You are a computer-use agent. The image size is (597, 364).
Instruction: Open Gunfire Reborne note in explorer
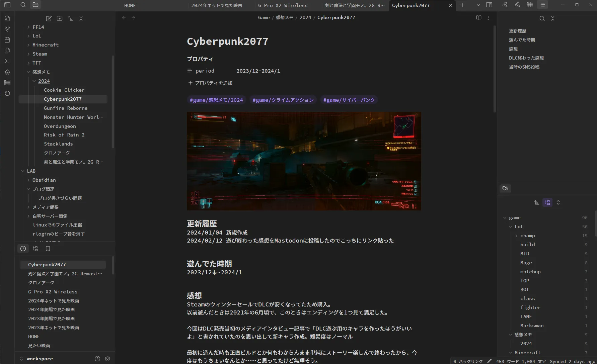pos(66,108)
